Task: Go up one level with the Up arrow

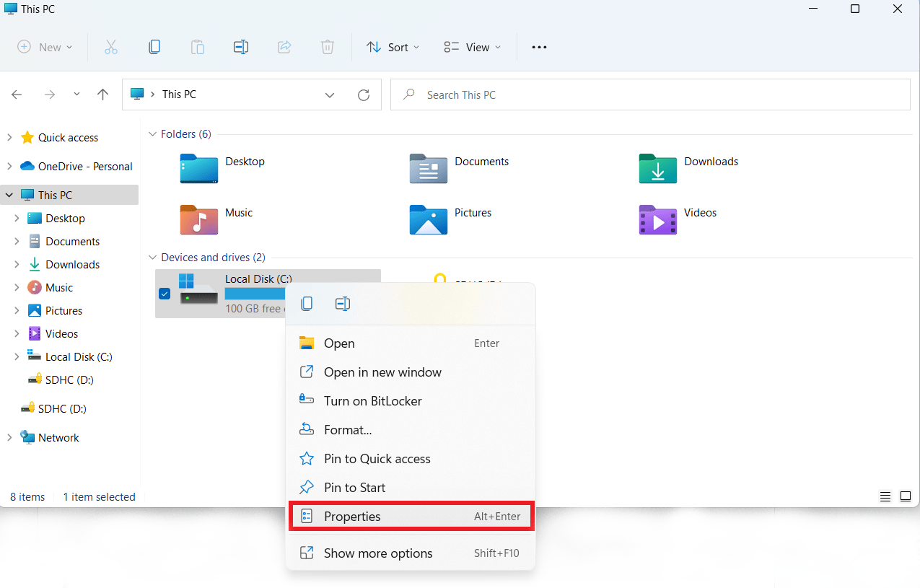Action: pos(103,95)
